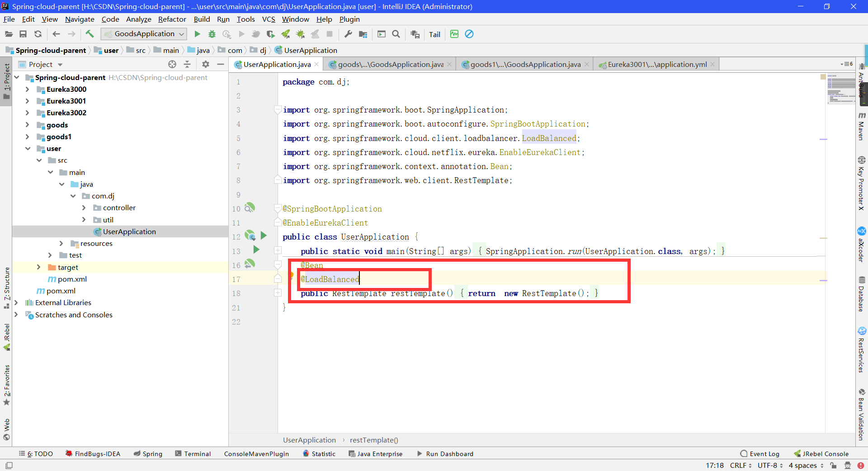Image resolution: width=868 pixels, height=471 pixels.
Task: Run GoodsApplication with the green play icon
Action: (197, 34)
